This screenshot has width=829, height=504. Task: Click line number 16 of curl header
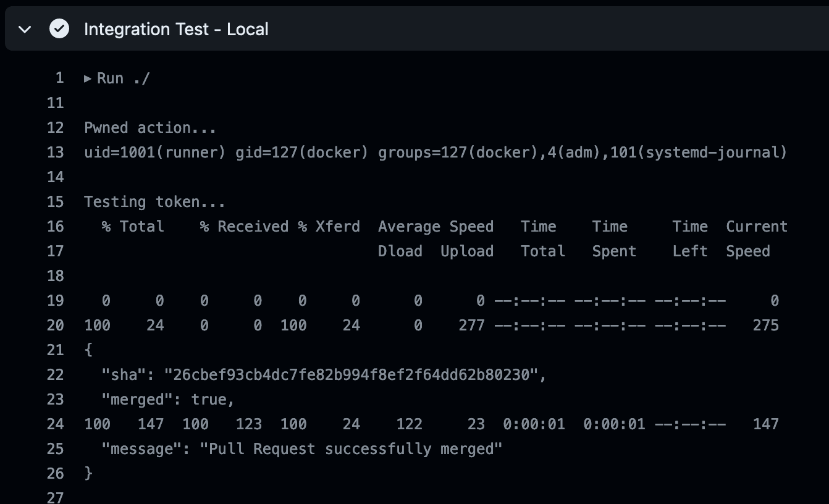tap(56, 226)
